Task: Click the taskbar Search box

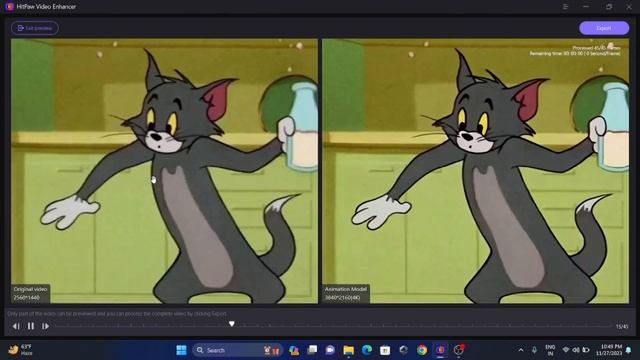Action: point(237,350)
